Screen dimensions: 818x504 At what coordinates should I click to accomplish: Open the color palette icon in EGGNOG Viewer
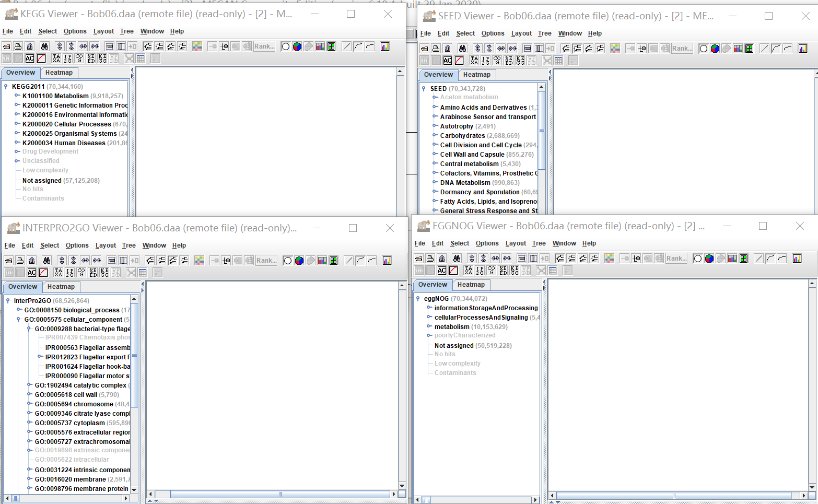[609, 259]
